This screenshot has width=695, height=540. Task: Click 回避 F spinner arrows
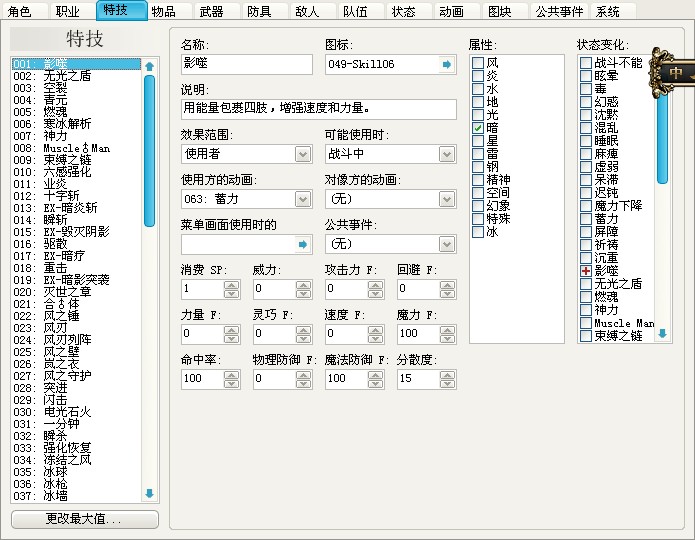tap(448, 290)
